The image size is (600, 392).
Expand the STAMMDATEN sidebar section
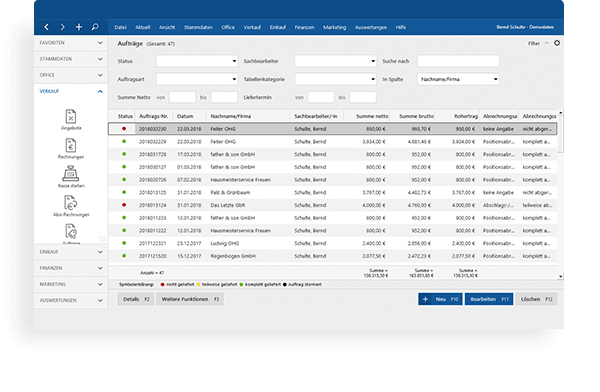click(71, 59)
